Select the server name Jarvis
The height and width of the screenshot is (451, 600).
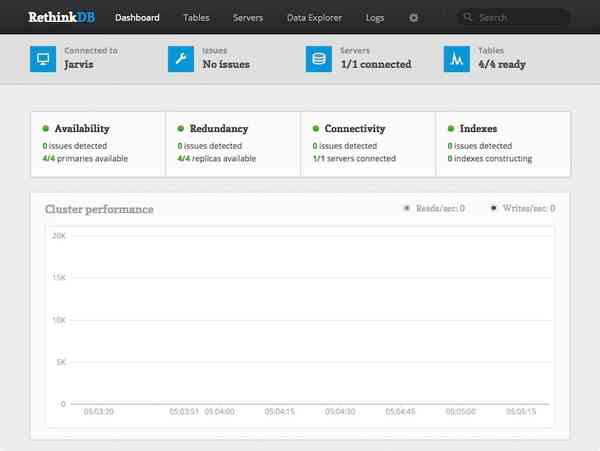(79, 64)
